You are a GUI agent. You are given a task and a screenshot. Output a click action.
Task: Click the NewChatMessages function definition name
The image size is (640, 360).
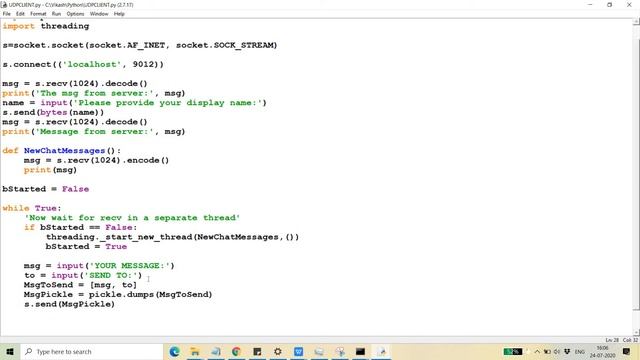click(64, 151)
